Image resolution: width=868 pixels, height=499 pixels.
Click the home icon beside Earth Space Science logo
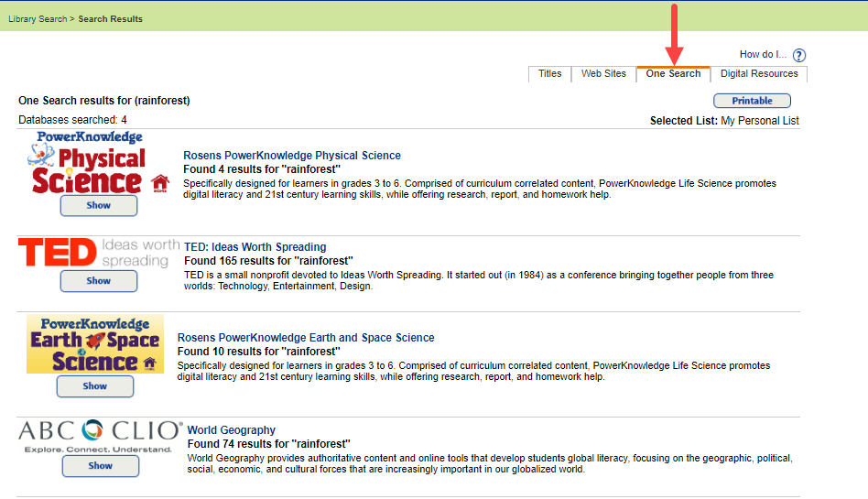150,363
